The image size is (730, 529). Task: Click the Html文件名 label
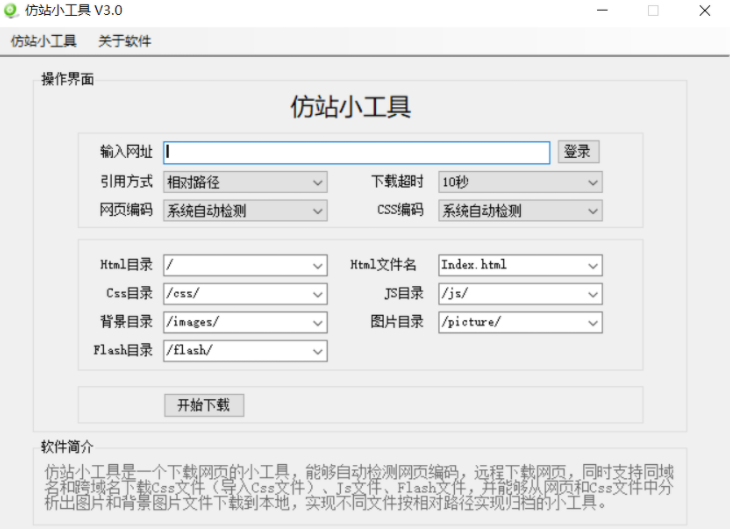pyautogui.click(x=383, y=265)
